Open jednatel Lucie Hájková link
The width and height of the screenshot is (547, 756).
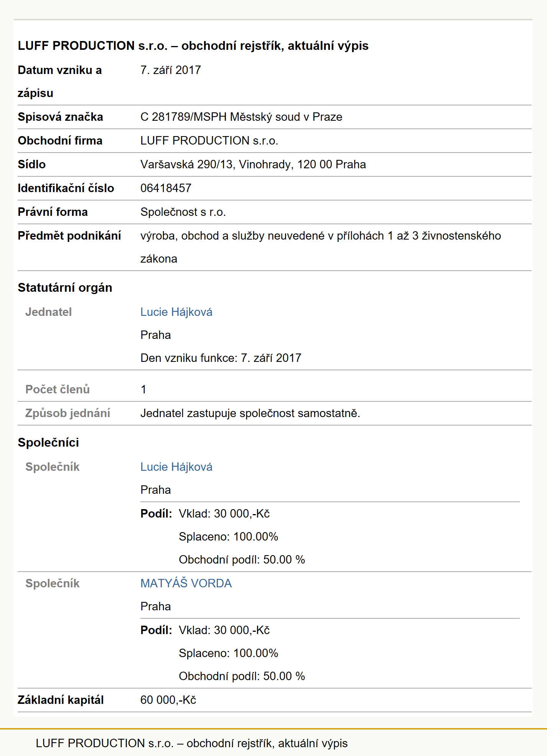click(176, 312)
